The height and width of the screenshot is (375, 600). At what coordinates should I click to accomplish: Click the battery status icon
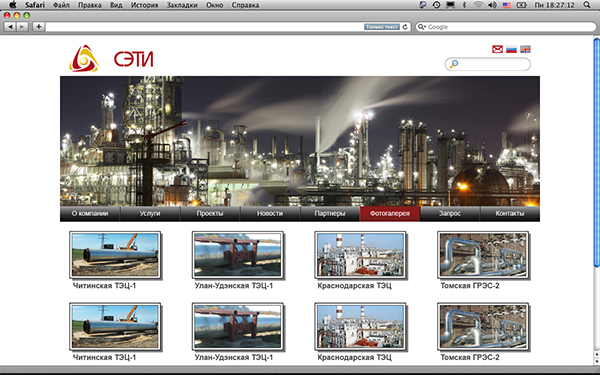[522, 5]
